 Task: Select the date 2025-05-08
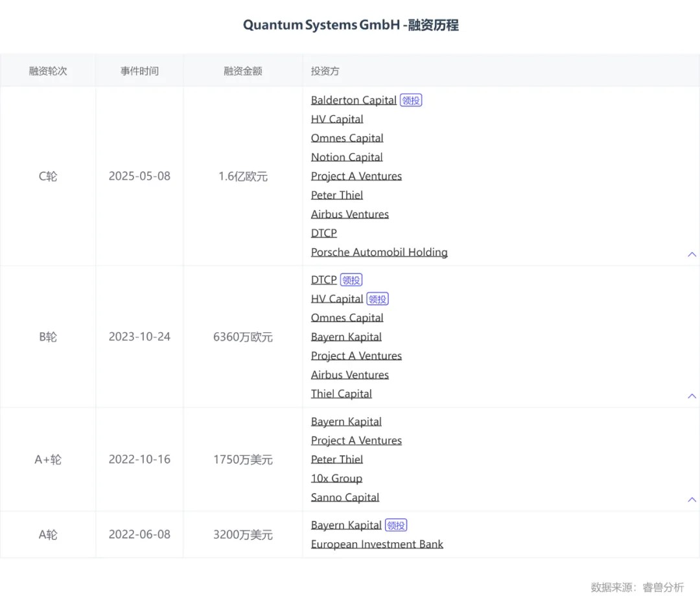tap(139, 176)
